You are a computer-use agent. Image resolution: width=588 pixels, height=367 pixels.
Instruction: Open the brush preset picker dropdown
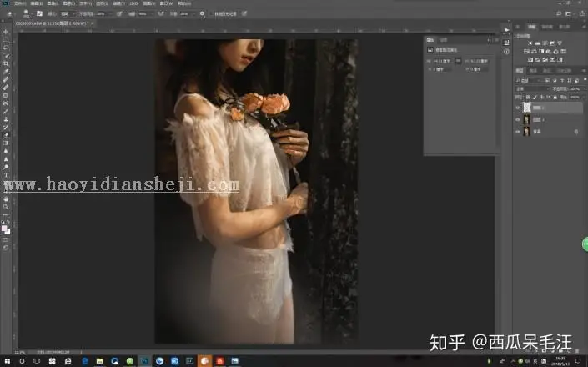pyautogui.click(x=33, y=13)
